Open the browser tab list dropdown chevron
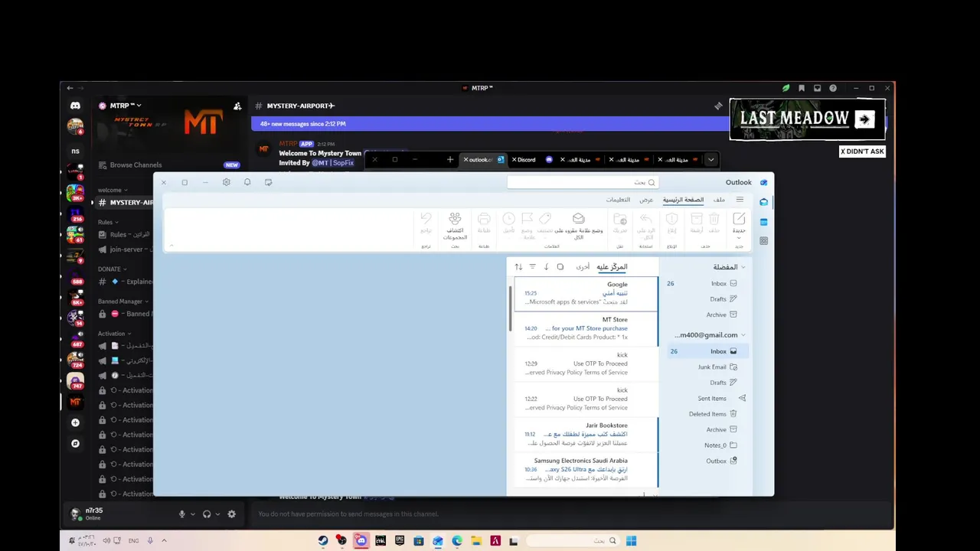Viewport: 980px width, 551px height. [x=711, y=159]
